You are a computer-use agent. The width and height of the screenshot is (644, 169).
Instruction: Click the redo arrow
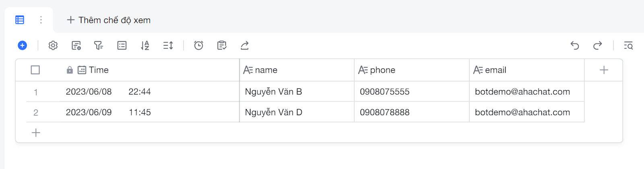click(x=598, y=46)
